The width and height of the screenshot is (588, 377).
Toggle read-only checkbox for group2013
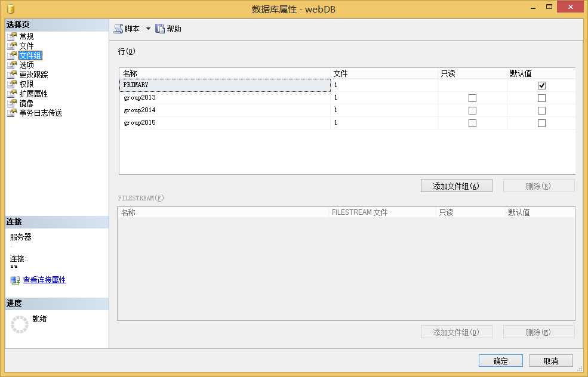coord(472,98)
